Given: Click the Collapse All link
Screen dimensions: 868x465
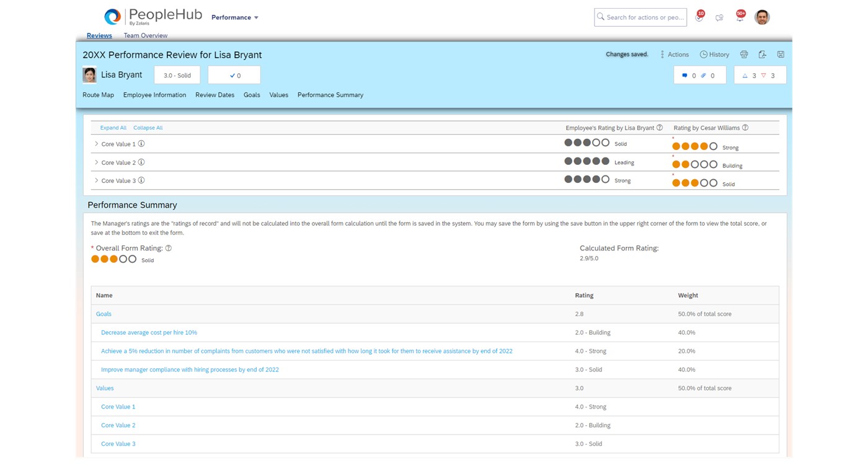Looking at the screenshot, I should [148, 128].
